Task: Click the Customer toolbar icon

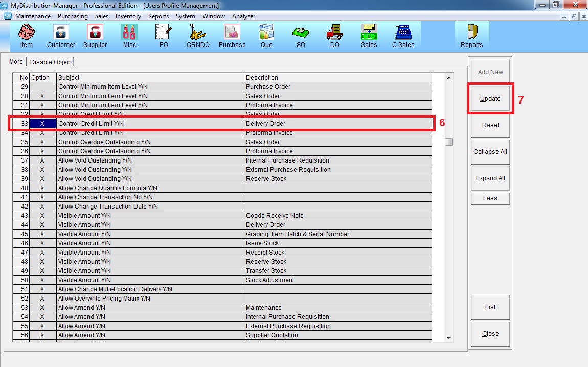Action: pyautogui.click(x=61, y=35)
